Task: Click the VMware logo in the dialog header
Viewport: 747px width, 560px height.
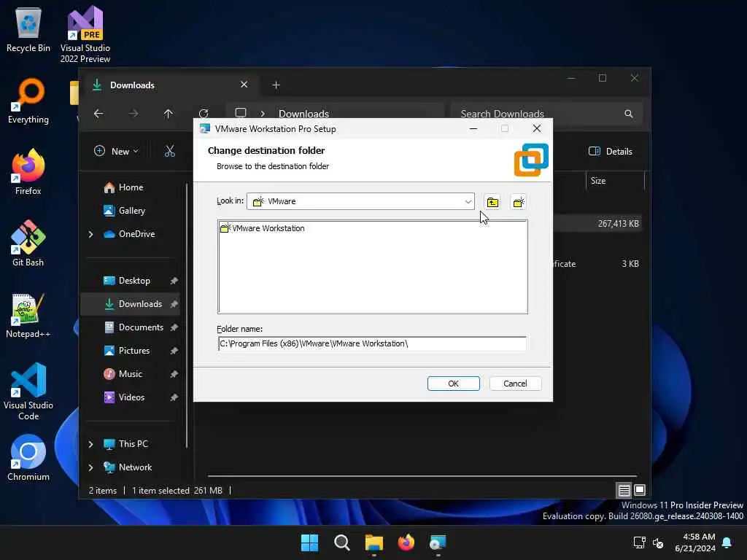Action: (531, 160)
